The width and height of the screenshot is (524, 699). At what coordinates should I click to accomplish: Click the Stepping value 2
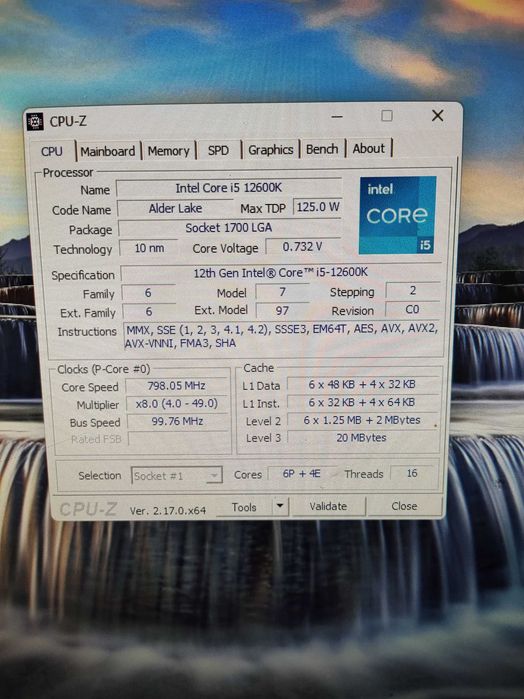pos(413,291)
